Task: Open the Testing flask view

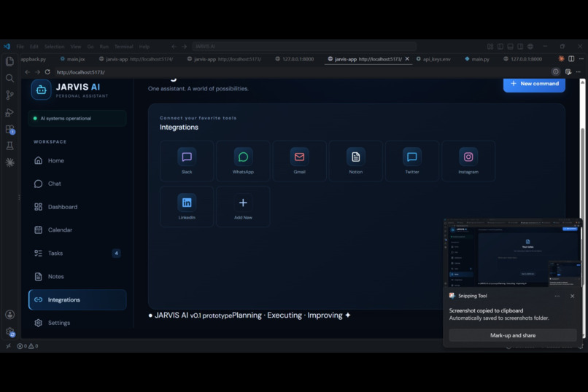Action: (x=9, y=146)
